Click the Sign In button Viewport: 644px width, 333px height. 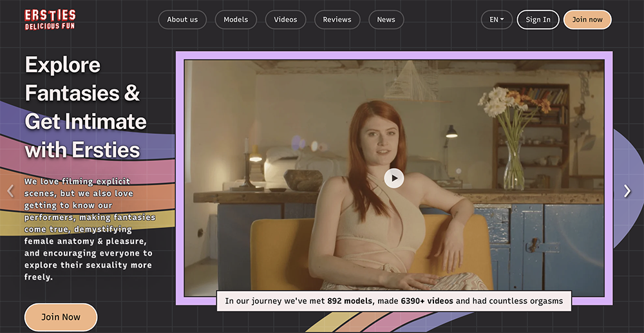[538, 20]
